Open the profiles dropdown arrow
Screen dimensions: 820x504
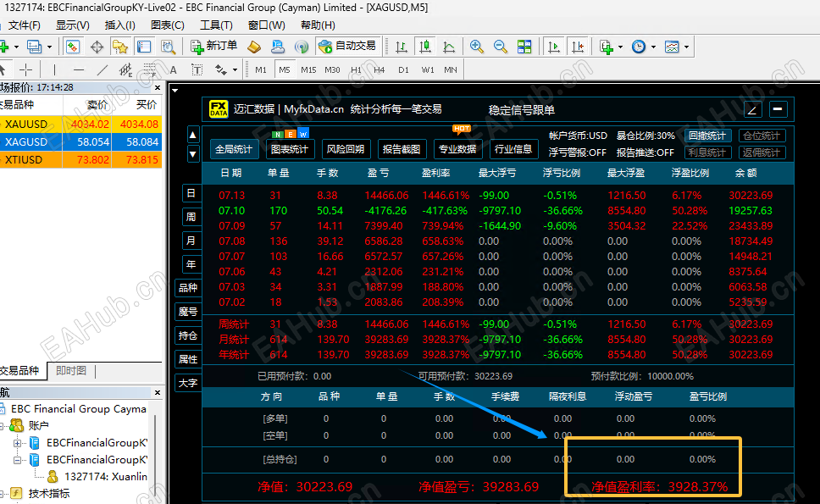pyautogui.click(x=50, y=47)
